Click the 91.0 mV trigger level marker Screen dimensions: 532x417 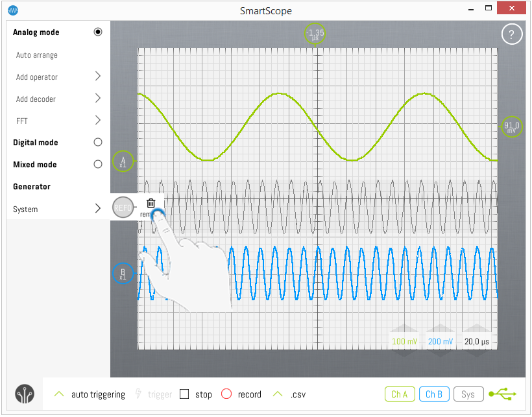[x=513, y=127]
